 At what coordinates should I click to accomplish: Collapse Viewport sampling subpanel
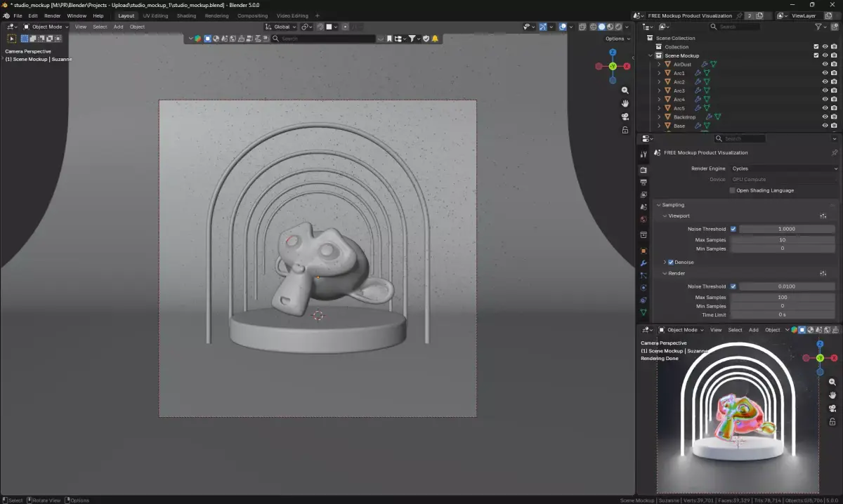pyautogui.click(x=665, y=215)
